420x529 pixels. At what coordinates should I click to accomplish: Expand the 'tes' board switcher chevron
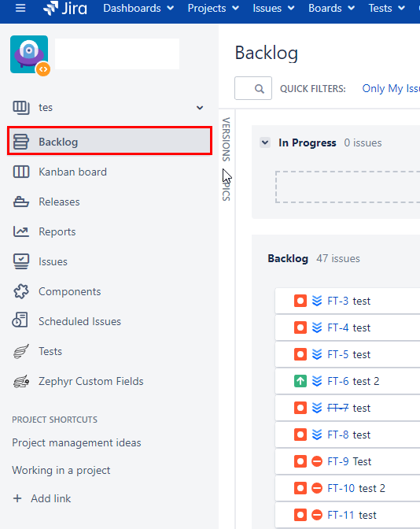[200, 108]
